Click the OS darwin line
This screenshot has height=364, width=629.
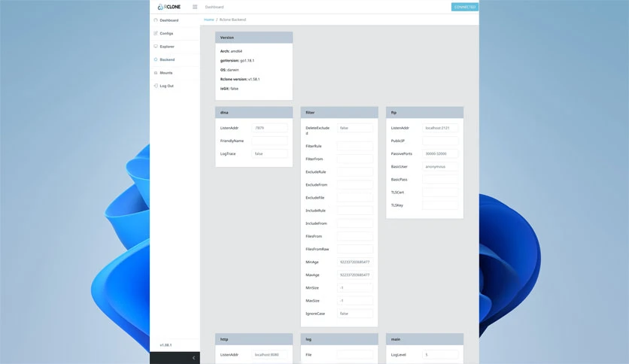click(229, 70)
